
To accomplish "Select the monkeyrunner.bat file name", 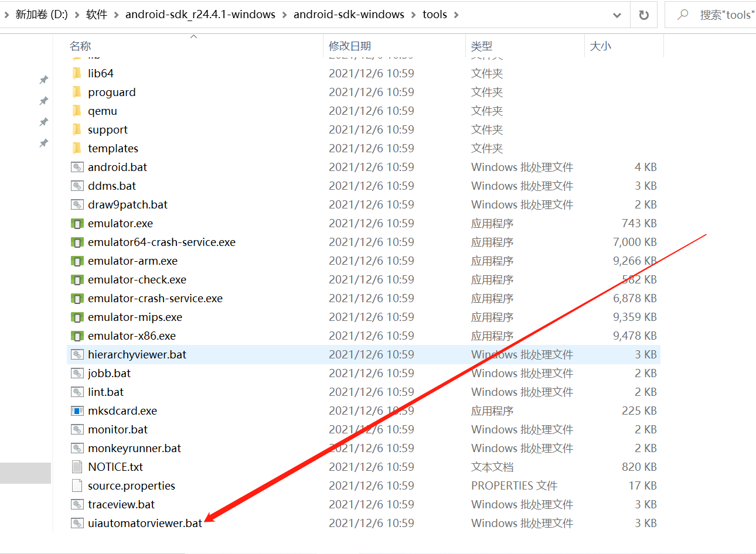I will [x=135, y=448].
